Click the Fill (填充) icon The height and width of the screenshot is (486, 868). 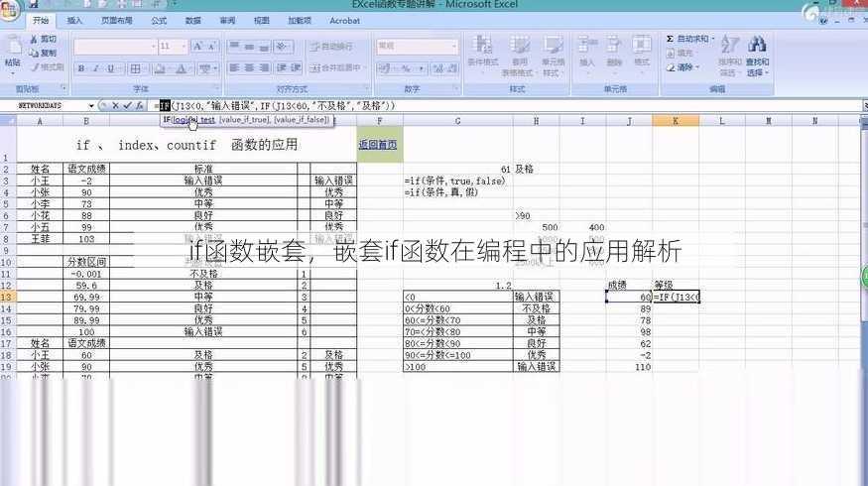(x=671, y=54)
